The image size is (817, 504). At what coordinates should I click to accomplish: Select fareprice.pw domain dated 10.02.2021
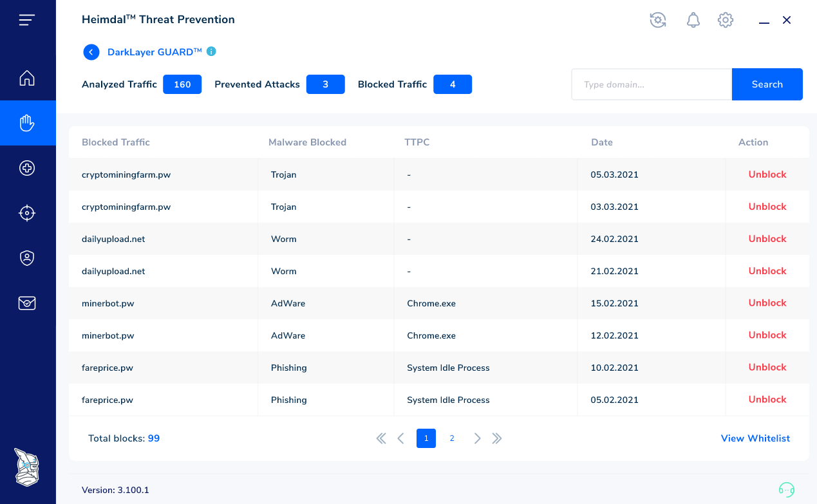108,368
